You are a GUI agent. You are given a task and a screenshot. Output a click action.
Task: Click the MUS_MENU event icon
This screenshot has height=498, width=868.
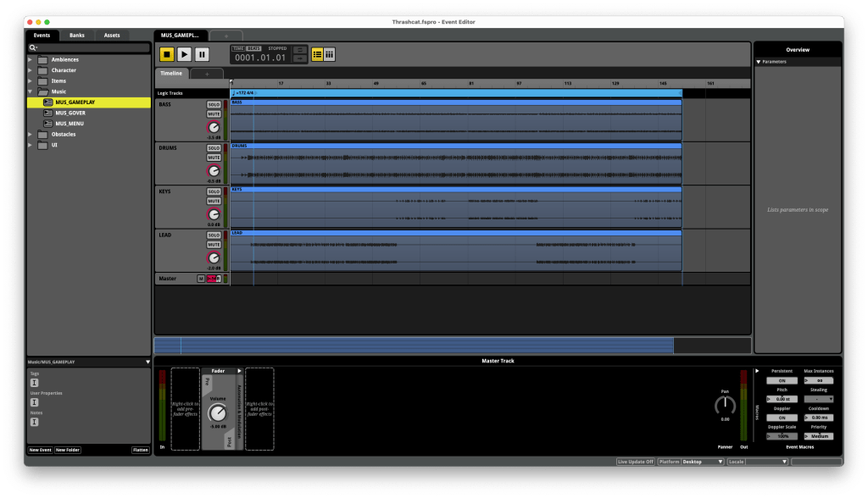point(48,124)
